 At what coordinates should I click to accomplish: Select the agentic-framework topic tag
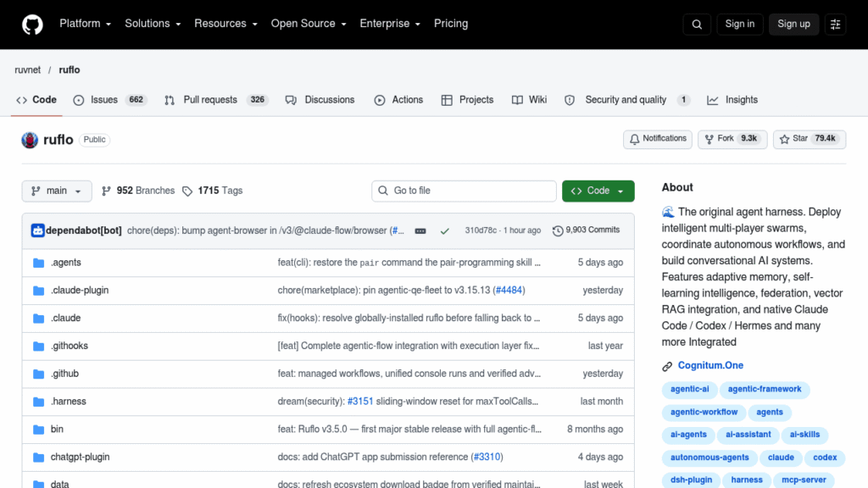coord(765,390)
